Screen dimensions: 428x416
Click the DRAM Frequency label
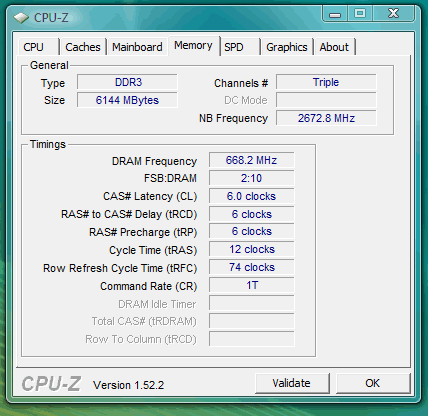coord(154,161)
